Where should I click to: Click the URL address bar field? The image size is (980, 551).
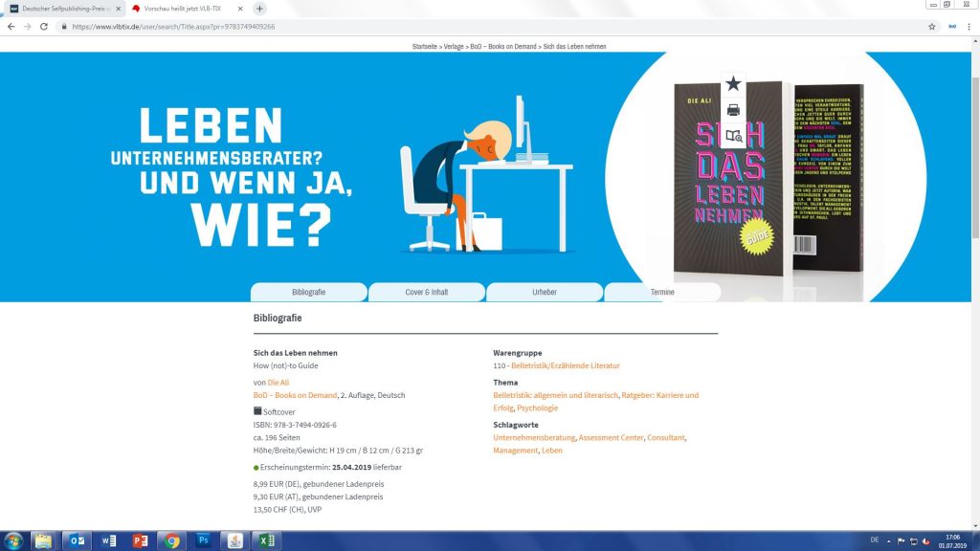point(487,27)
